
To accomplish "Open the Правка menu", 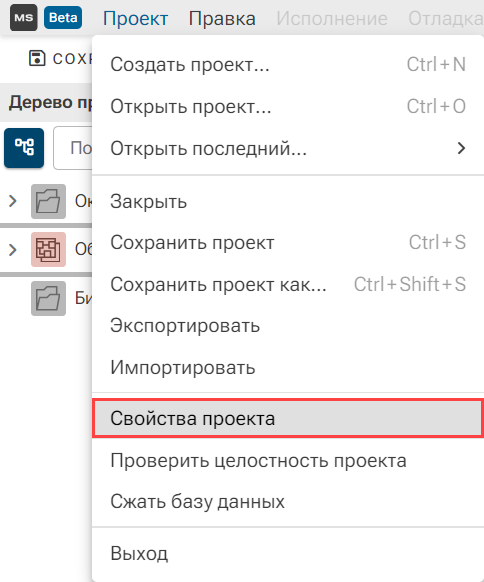I will [x=222, y=19].
